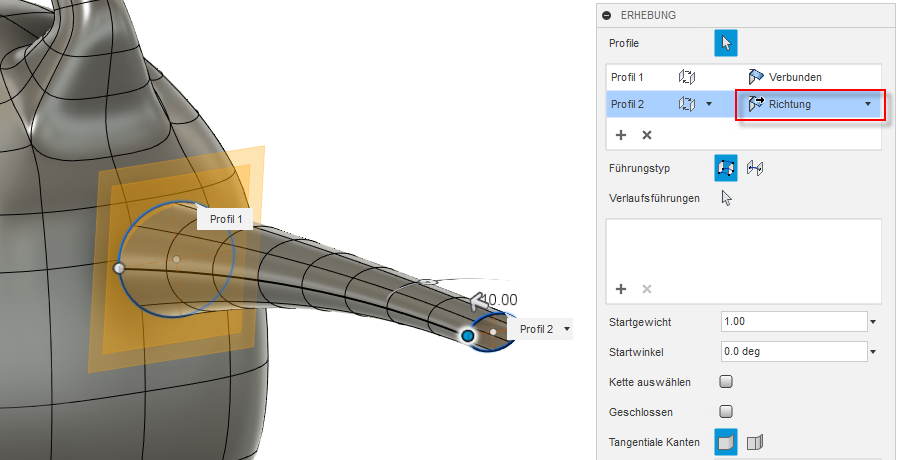Image resolution: width=901 pixels, height=460 pixels.
Task: Select Tangentiale Kanten merge option
Action: 726,442
